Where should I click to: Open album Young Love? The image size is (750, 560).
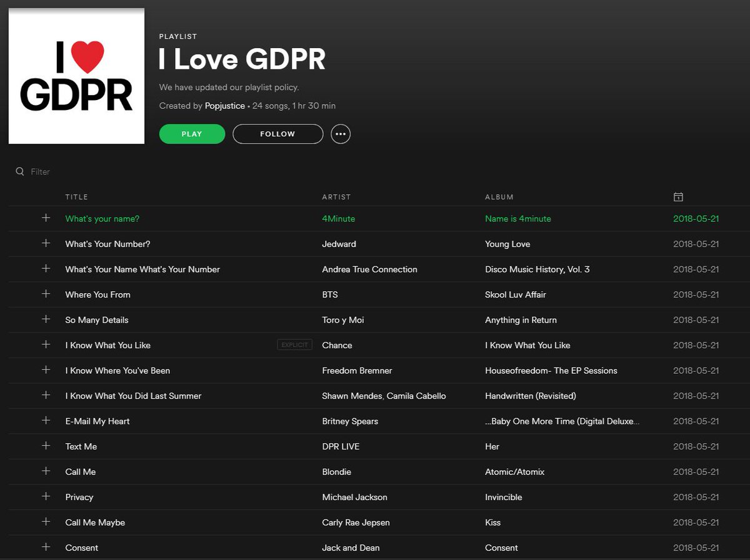(507, 244)
